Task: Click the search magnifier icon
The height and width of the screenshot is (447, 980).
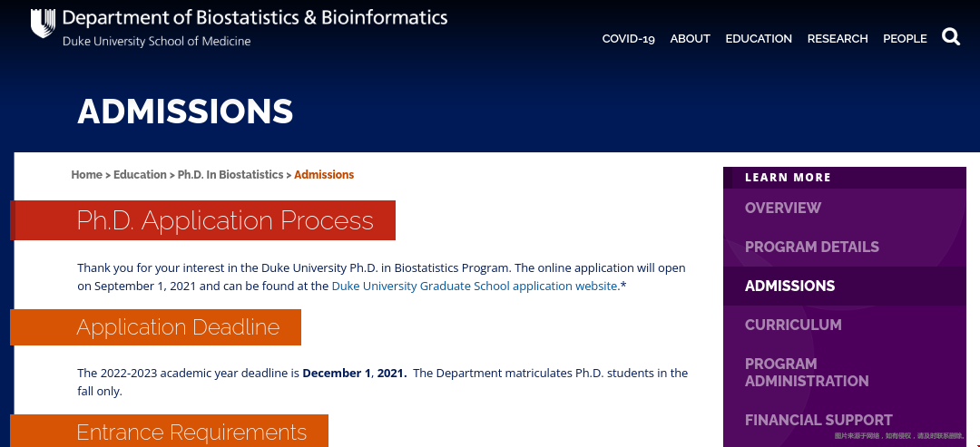Action: coord(951,37)
